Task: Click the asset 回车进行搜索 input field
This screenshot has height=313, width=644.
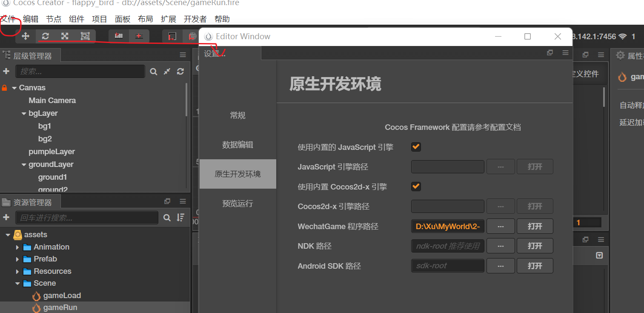Action: pos(87,218)
